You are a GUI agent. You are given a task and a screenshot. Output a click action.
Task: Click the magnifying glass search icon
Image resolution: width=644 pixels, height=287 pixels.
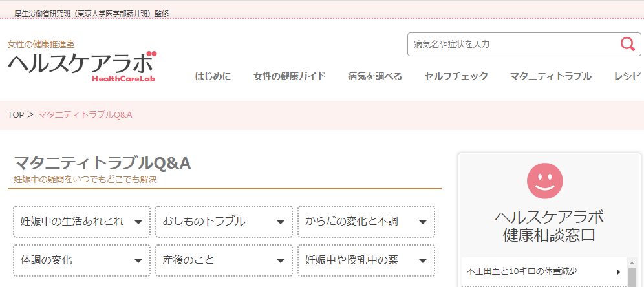(627, 44)
